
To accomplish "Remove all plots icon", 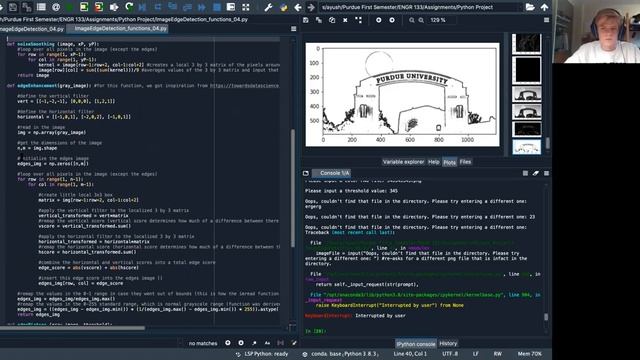I will [x=358, y=20].
